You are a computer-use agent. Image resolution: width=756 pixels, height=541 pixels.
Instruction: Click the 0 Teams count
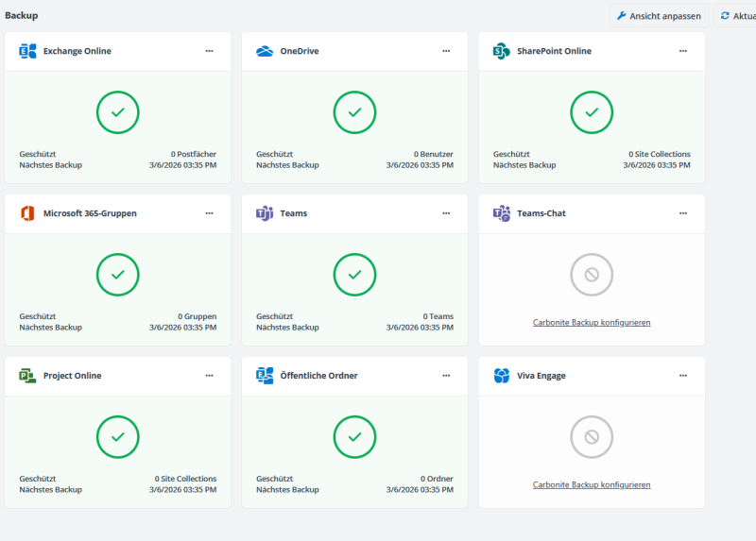pyautogui.click(x=438, y=316)
